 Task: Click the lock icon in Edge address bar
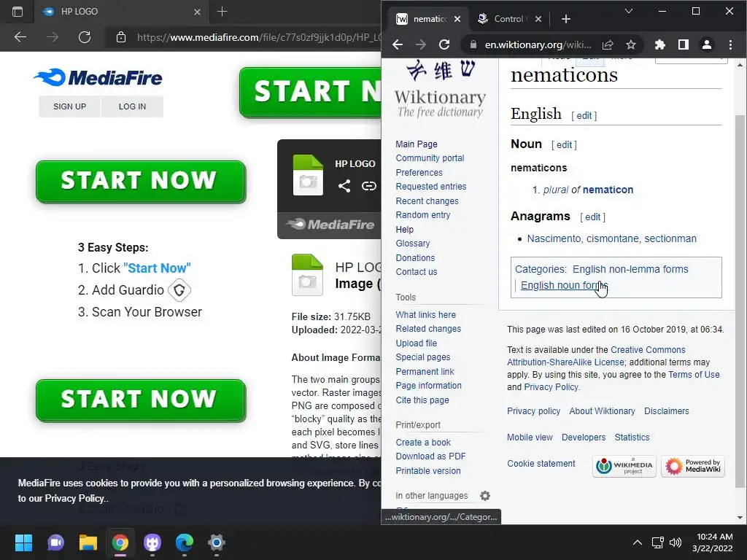pyautogui.click(x=121, y=37)
